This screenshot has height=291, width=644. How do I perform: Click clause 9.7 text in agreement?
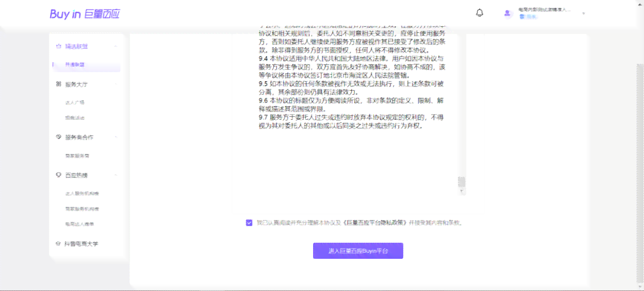tap(352, 122)
